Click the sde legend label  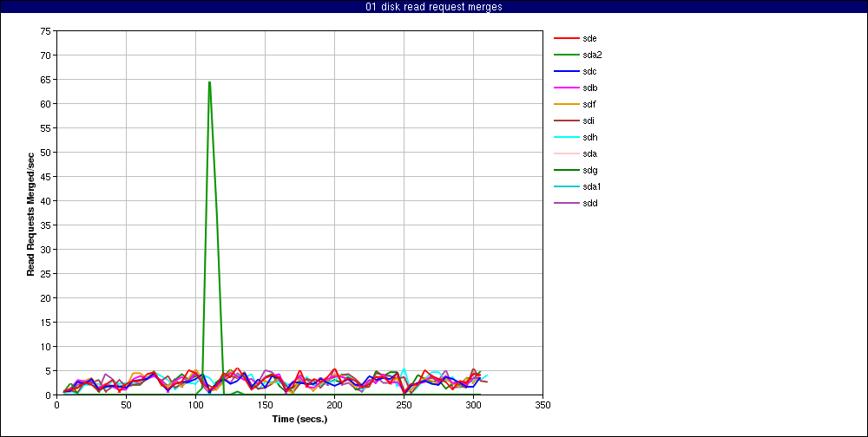[590, 38]
